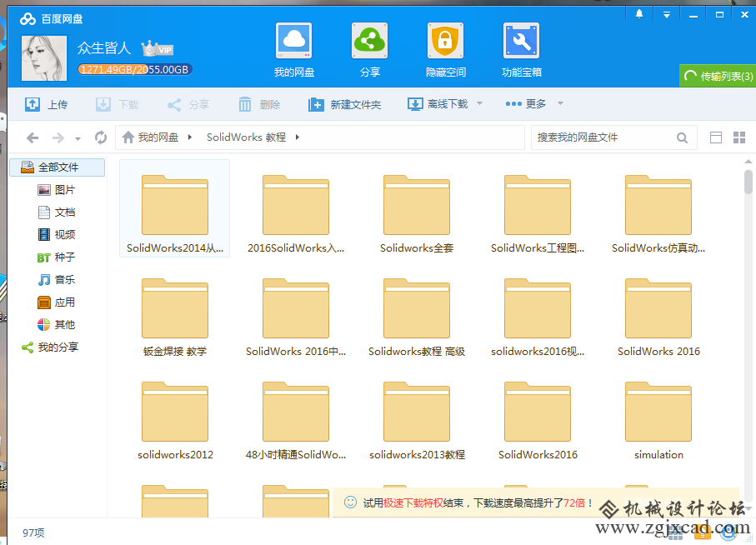Select the SolidWorks2014从... folder

coord(174,208)
